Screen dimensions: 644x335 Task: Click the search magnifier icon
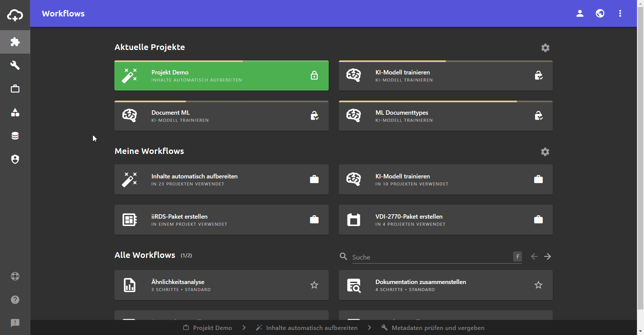(x=343, y=257)
